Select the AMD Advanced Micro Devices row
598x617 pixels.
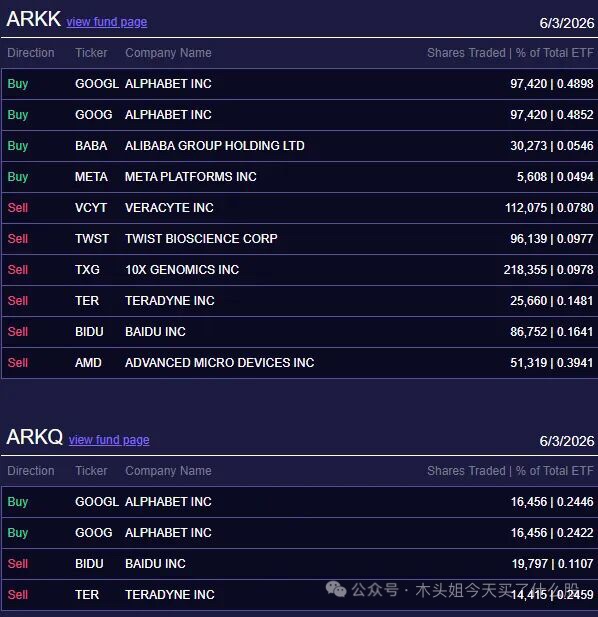click(300, 363)
